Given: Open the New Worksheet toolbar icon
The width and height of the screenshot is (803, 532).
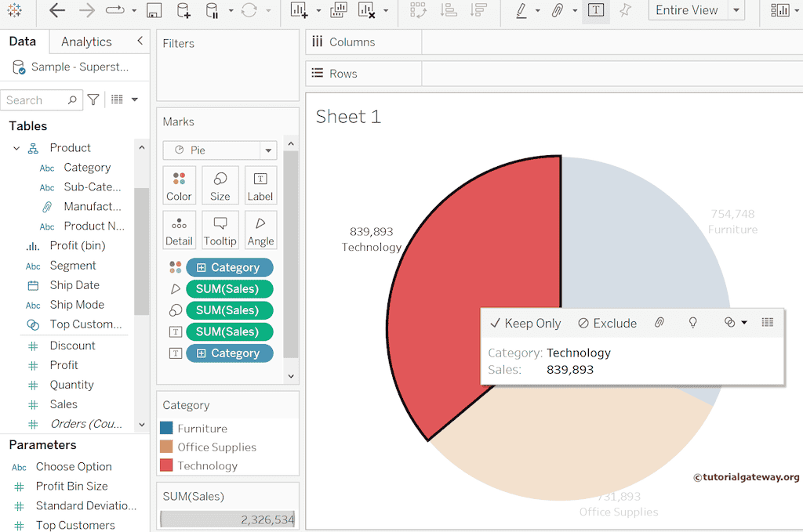Looking at the screenshot, I should pos(299,10).
